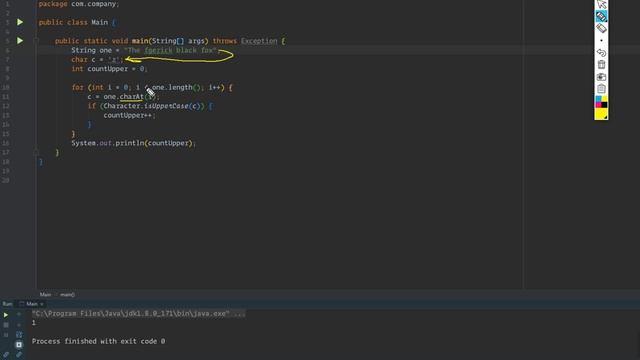Click 'Process finished with exit code 0' text
The width and height of the screenshot is (640, 360).
(98, 341)
